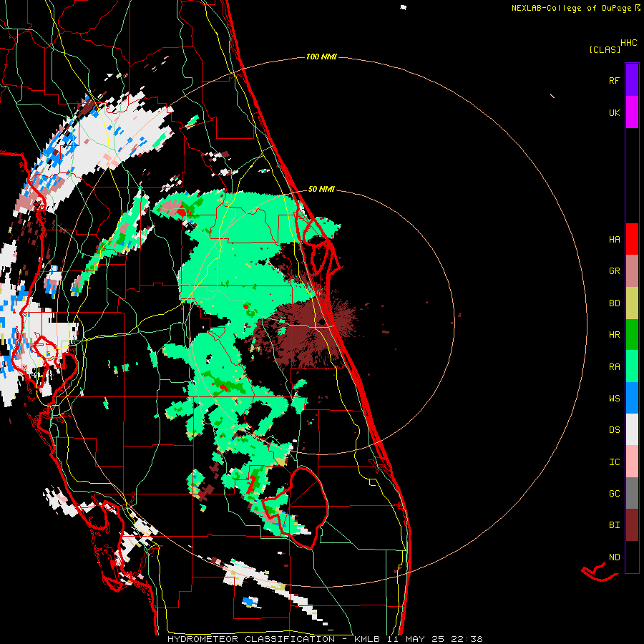Select the GR legend color block

[x=632, y=270]
